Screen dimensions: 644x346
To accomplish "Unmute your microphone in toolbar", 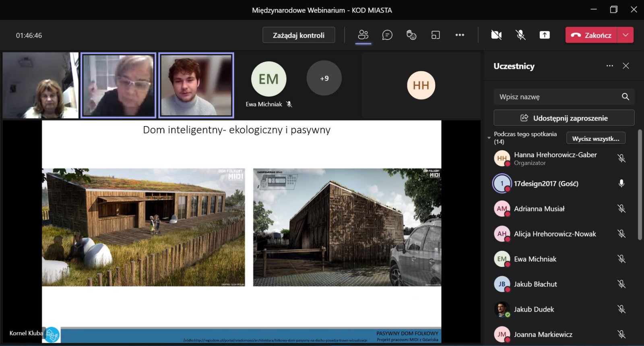I will [520, 35].
